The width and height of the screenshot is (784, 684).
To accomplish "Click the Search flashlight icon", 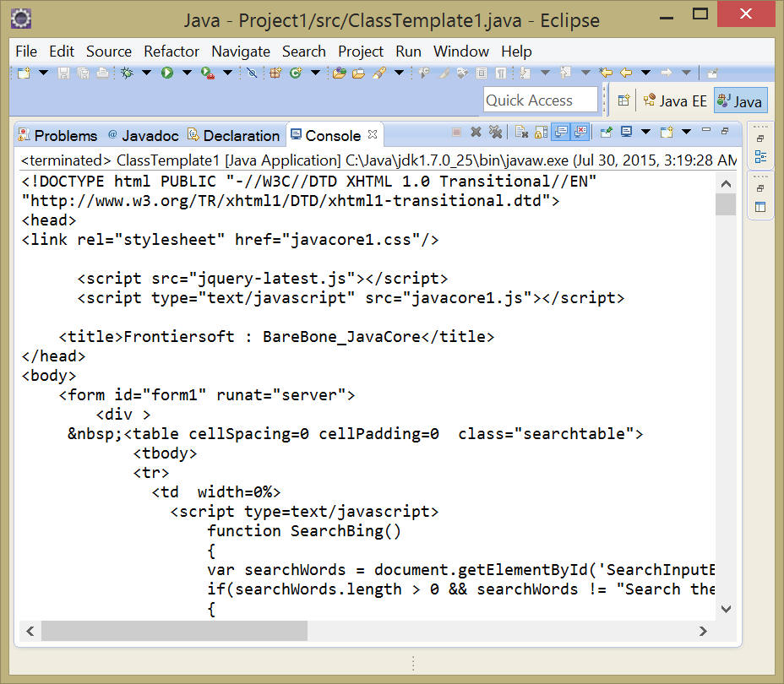I will click(379, 73).
